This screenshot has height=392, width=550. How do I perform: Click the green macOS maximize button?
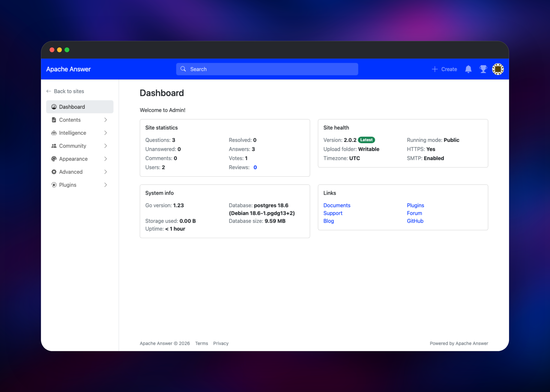pyautogui.click(x=67, y=50)
